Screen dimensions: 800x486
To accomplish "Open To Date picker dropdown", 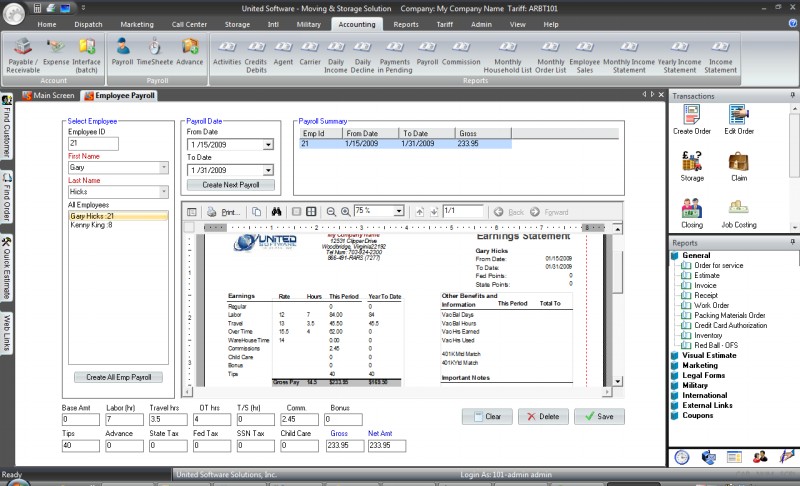I will point(268,170).
